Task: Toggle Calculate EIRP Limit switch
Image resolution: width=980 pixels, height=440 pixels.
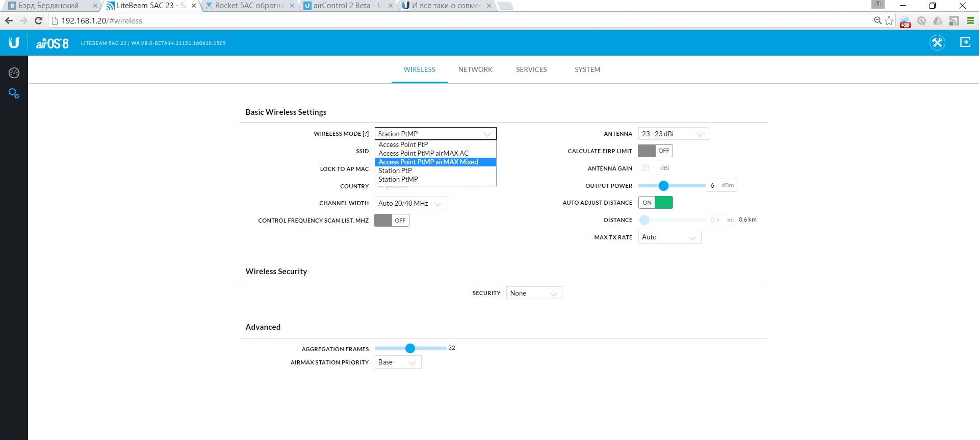Action: click(x=655, y=151)
